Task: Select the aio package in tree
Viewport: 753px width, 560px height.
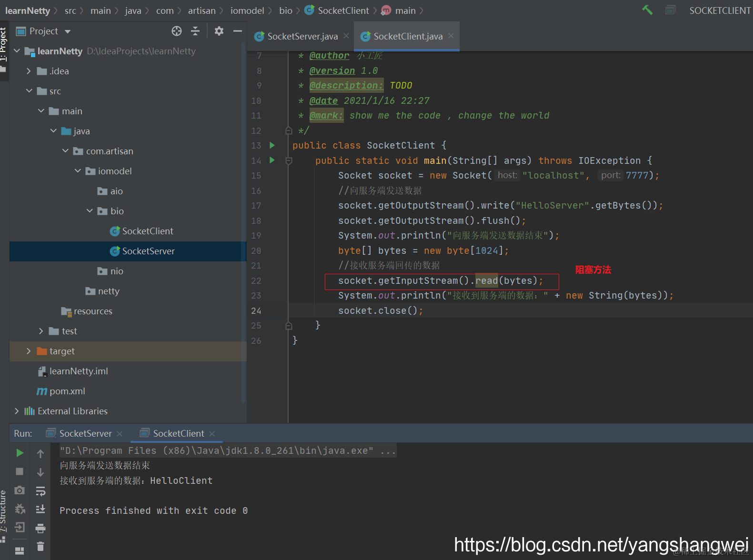Action: pos(110,191)
